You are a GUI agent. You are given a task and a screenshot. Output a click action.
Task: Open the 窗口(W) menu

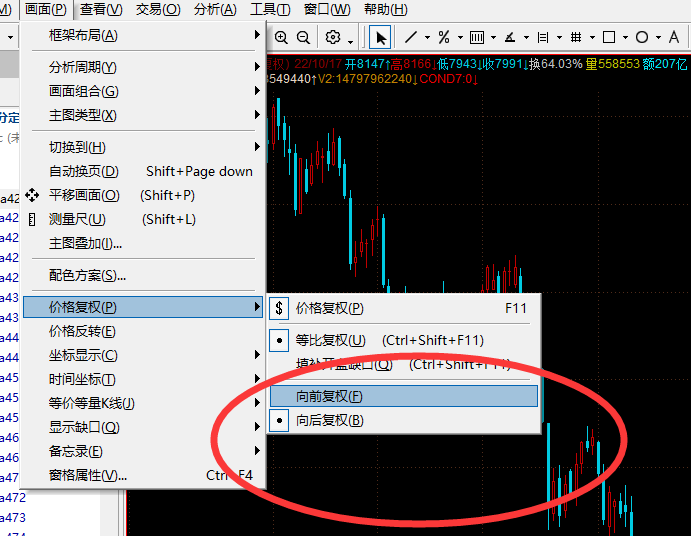click(327, 9)
